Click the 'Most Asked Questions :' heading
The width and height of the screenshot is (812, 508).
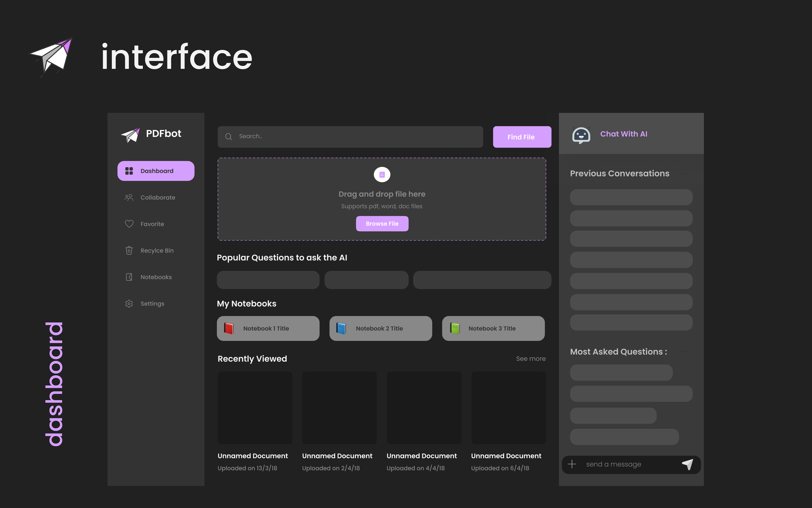[619, 352]
